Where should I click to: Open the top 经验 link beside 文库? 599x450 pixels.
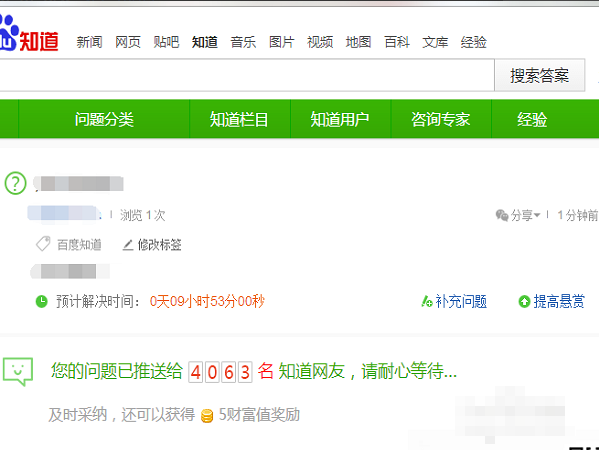(x=474, y=42)
